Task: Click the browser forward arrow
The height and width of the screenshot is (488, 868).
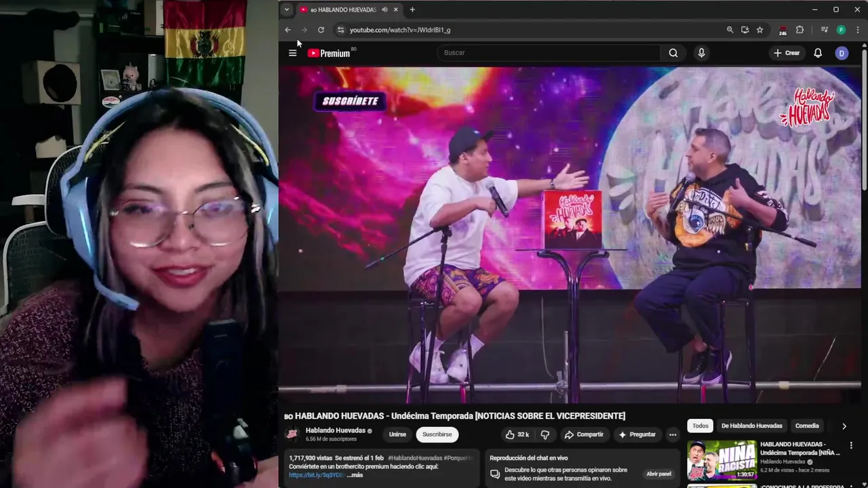Action: [304, 30]
